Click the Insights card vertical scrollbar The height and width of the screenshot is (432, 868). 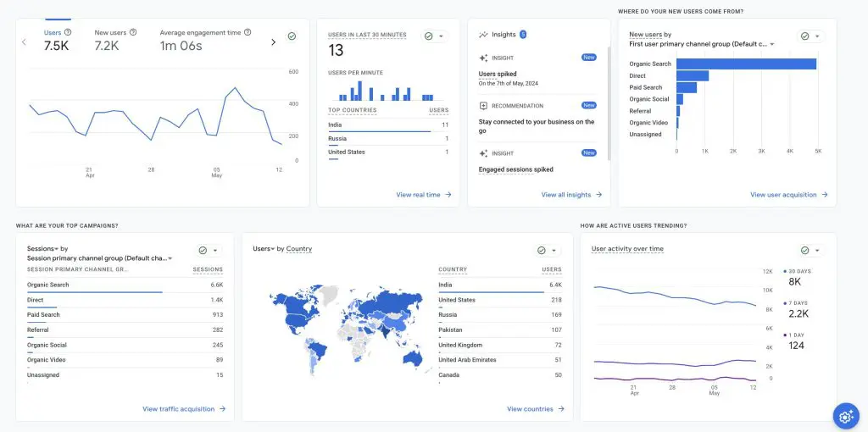tap(609, 102)
